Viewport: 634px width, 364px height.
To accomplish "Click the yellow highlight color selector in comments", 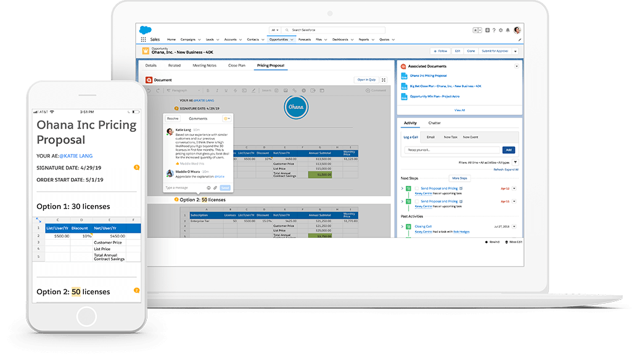I will (227, 118).
